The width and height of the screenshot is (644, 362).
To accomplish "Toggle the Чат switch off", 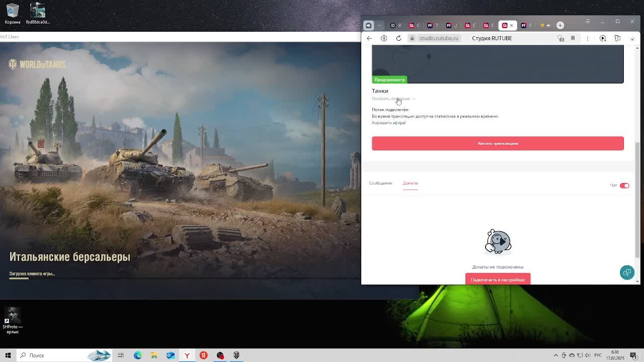I will [x=624, y=186].
